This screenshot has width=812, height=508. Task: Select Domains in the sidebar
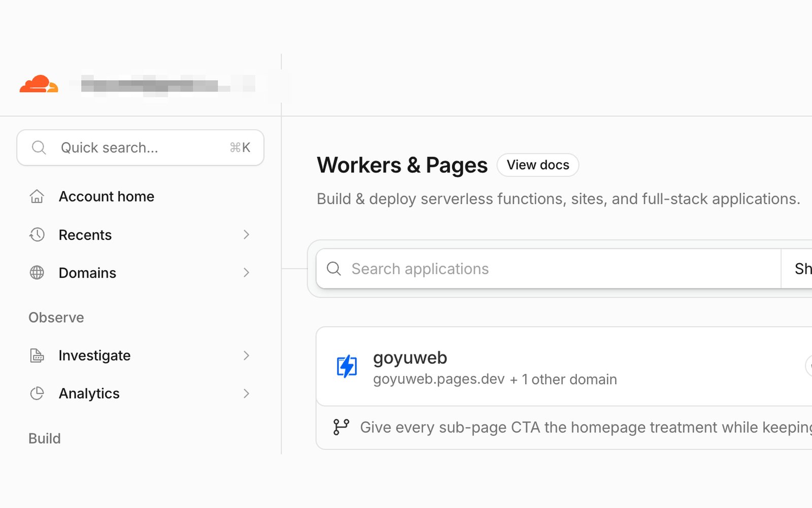tap(140, 273)
